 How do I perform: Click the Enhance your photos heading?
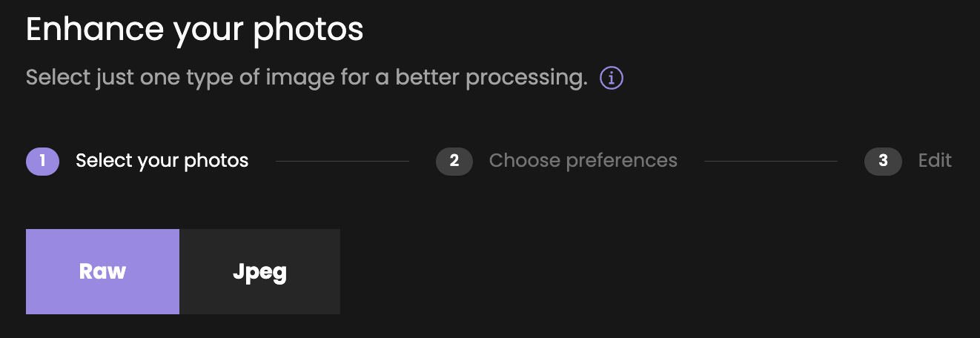tap(195, 30)
